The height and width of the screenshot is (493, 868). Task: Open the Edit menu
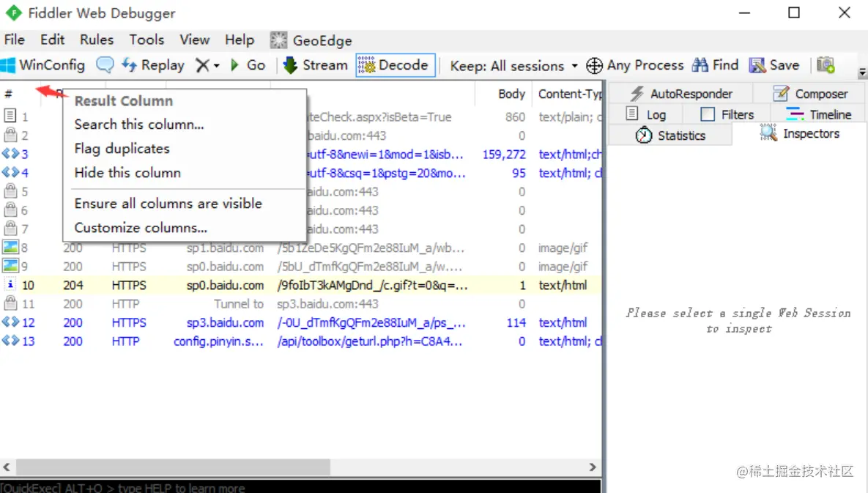point(53,40)
